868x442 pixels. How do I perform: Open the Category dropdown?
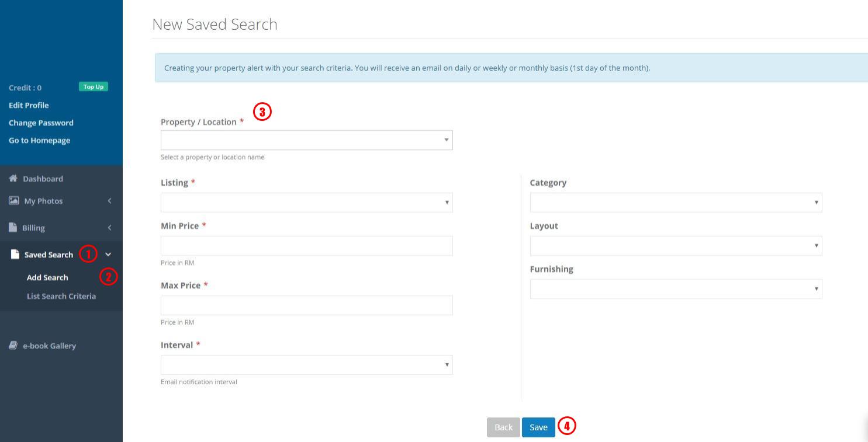(676, 203)
